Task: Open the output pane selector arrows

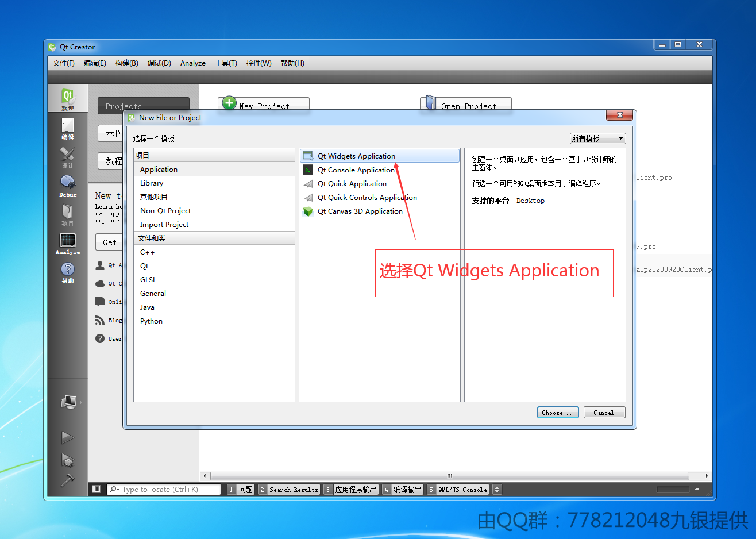Action: click(x=497, y=489)
